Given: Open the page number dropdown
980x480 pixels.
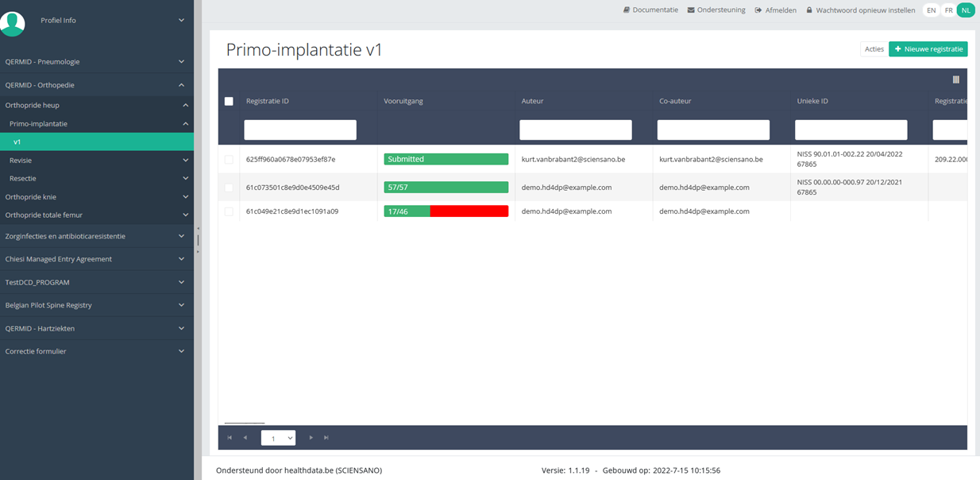Looking at the screenshot, I should click(278, 438).
